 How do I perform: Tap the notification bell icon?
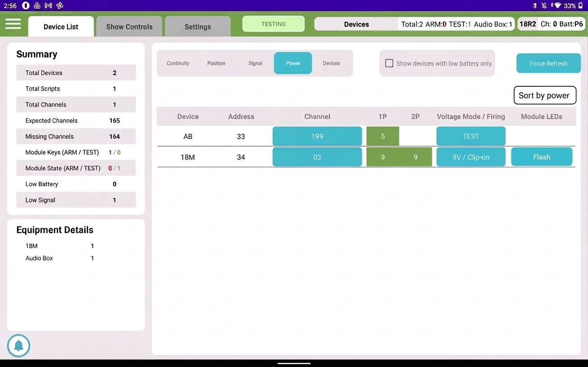pyautogui.click(x=18, y=345)
